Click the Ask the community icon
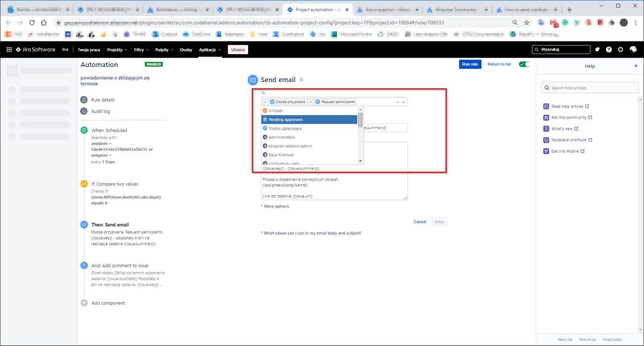 (546, 117)
